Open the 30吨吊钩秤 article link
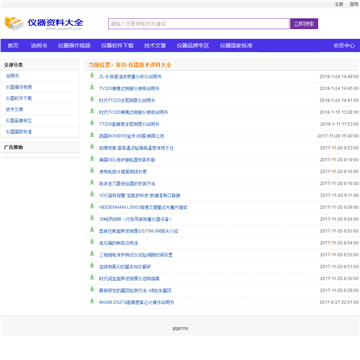 pos(135,219)
